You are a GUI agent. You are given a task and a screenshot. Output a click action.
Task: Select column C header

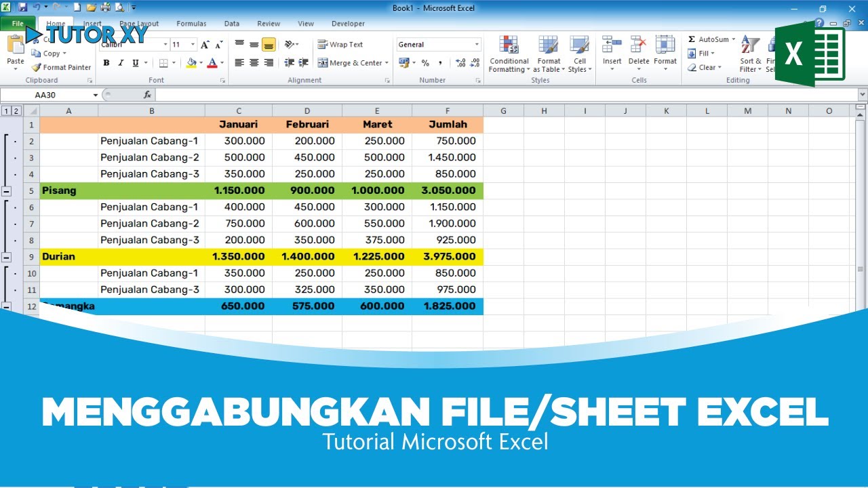239,111
